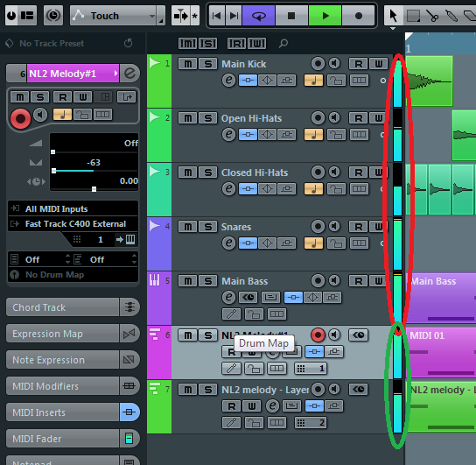Screen dimensions: 476x465
Task: Mute the Main Kick track
Action: [x=187, y=64]
